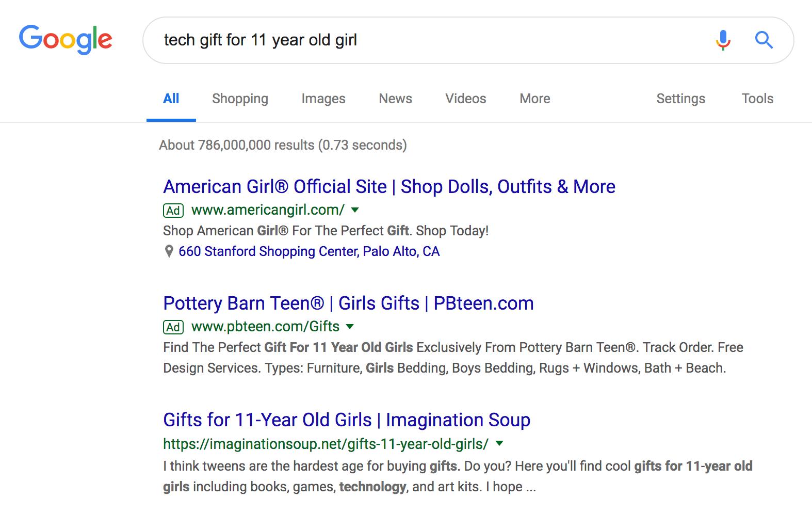
Task: Click the imaginationsoup.net gifts URL text
Action: click(x=326, y=444)
